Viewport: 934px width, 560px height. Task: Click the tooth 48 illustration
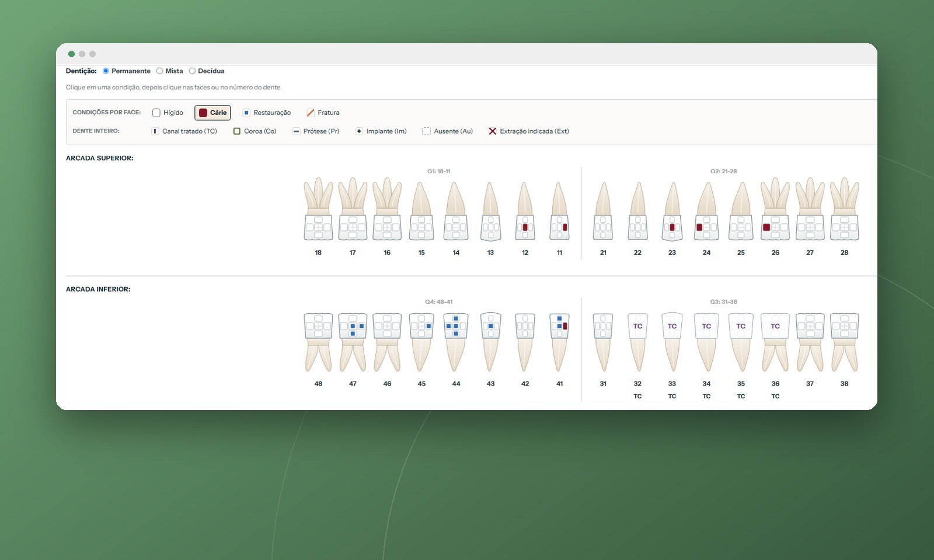pos(318,342)
